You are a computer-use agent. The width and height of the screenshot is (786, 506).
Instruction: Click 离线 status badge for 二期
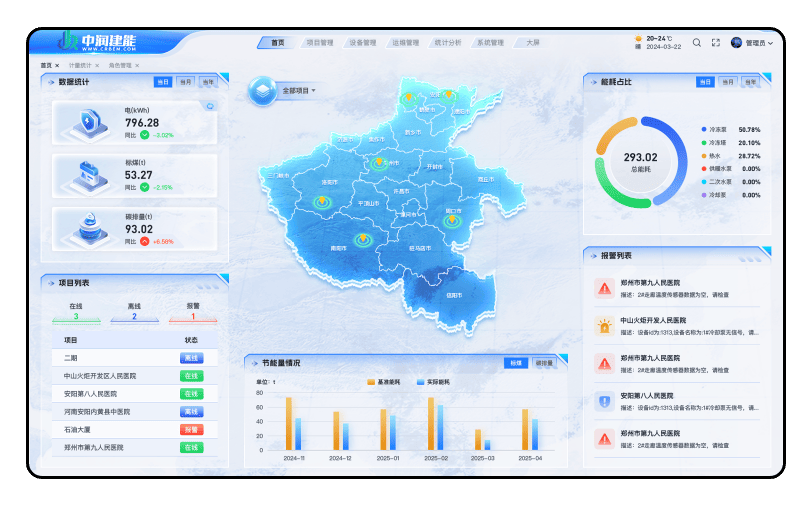pos(191,358)
